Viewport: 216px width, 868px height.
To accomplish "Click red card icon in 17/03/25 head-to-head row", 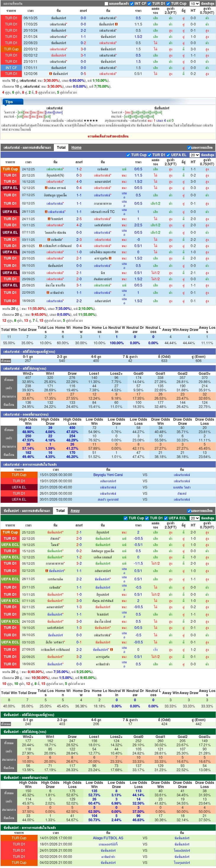I will coord(116,24).
